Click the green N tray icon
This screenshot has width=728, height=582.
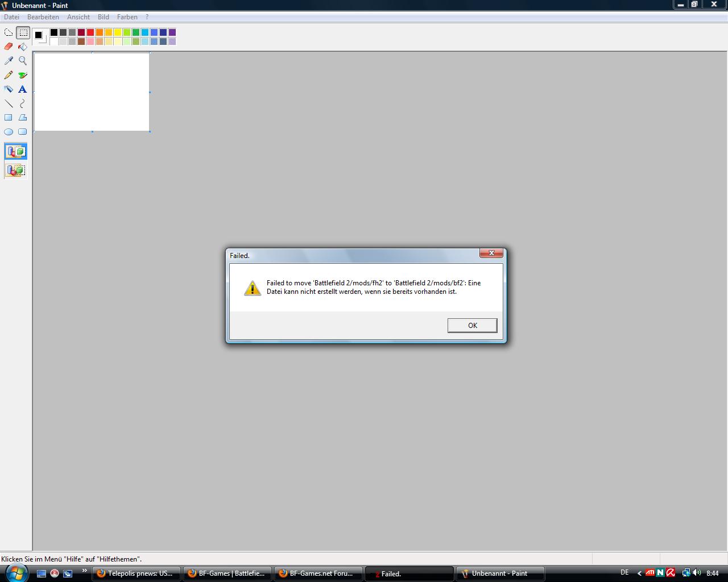pos(660,573)
